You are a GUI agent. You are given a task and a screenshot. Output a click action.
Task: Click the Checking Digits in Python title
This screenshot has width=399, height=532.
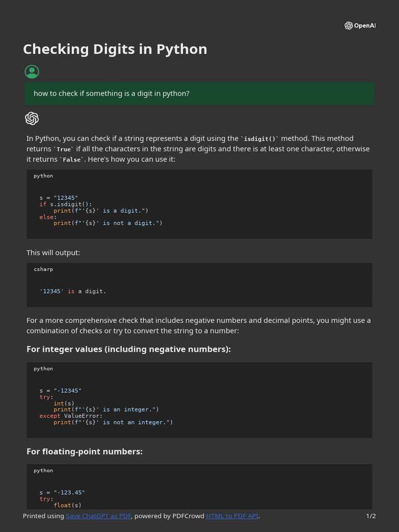(115, 49)
